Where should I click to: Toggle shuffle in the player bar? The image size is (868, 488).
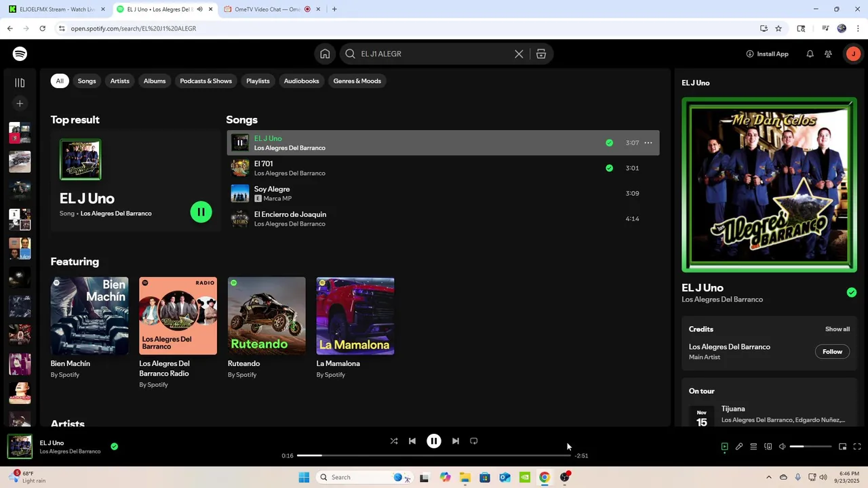click(x=394, y=441)
